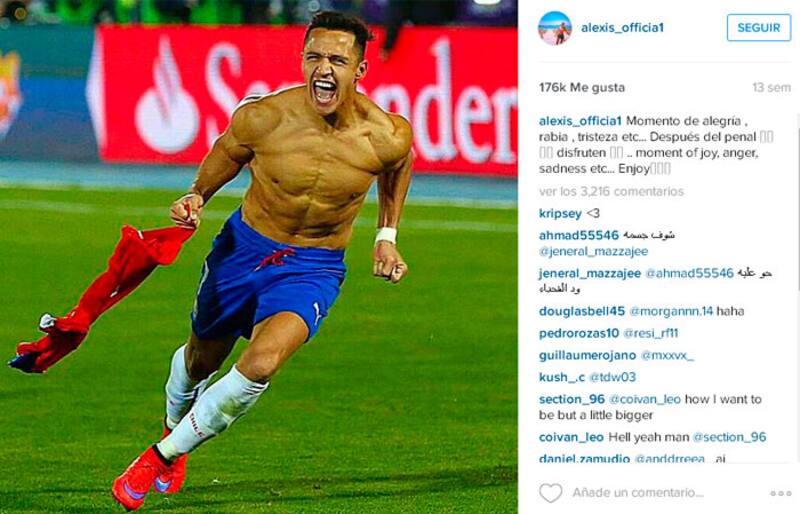Click the 13 sem timestamp
The width and height of the screenshot is (800, 514).
[x=771, y=88]
